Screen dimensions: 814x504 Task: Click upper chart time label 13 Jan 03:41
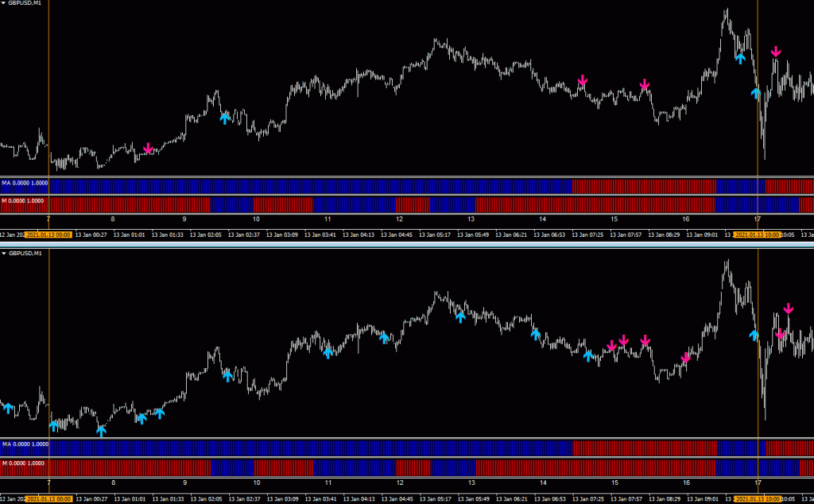coord(320,235)
